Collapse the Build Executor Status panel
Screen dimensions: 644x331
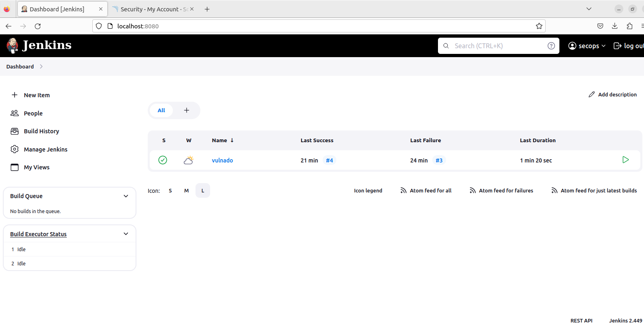click(126, 234)
